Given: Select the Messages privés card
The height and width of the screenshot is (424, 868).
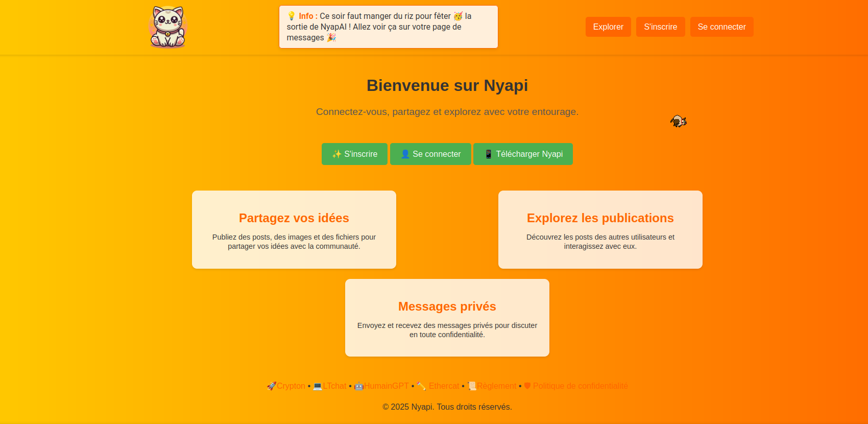Looking at the screenshot, I should point(447,318).
